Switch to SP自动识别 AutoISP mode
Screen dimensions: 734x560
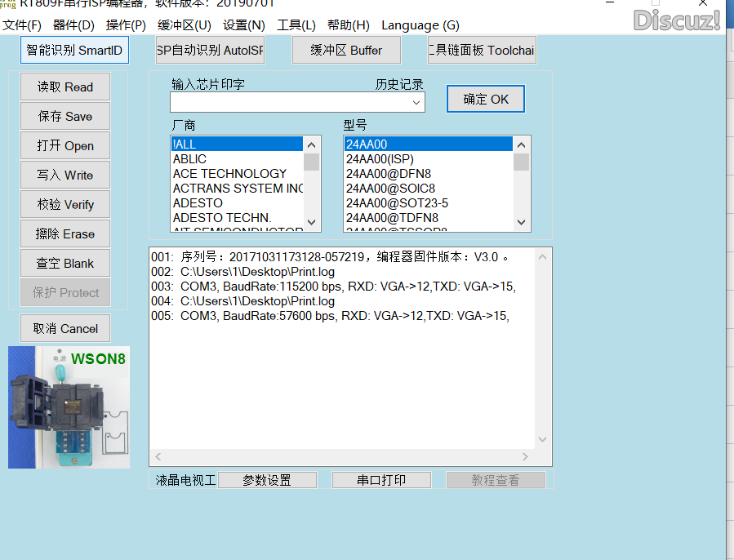coord(210,50)
